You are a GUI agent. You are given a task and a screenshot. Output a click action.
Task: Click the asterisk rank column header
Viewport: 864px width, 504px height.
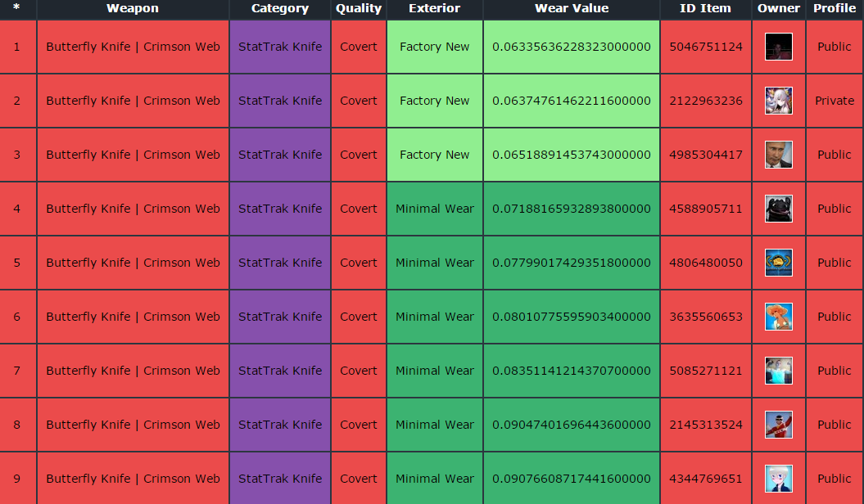click(16, 7)
